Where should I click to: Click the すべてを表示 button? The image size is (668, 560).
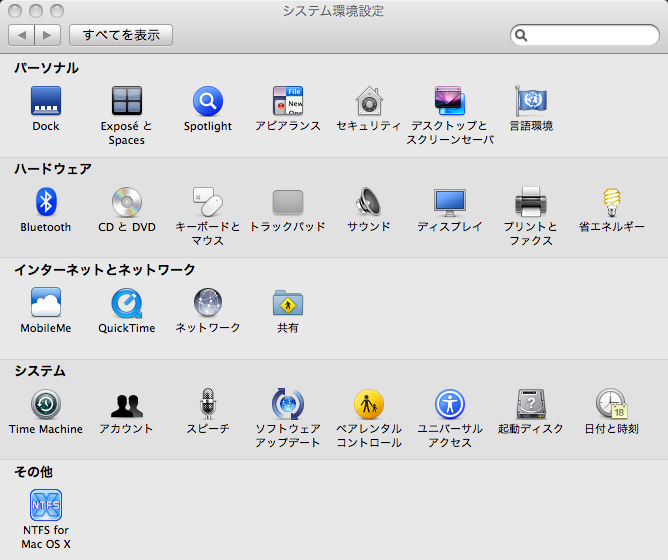pyautogui.click(x=121, y=35)
